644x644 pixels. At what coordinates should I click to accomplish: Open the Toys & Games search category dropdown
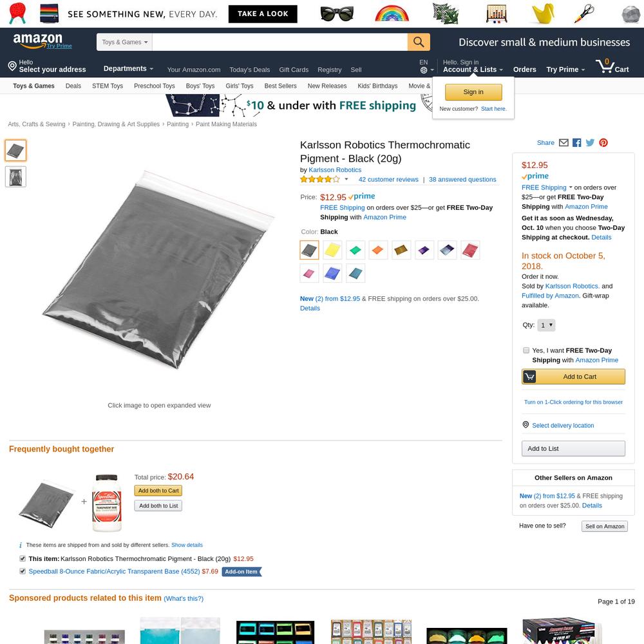[124, 42]
